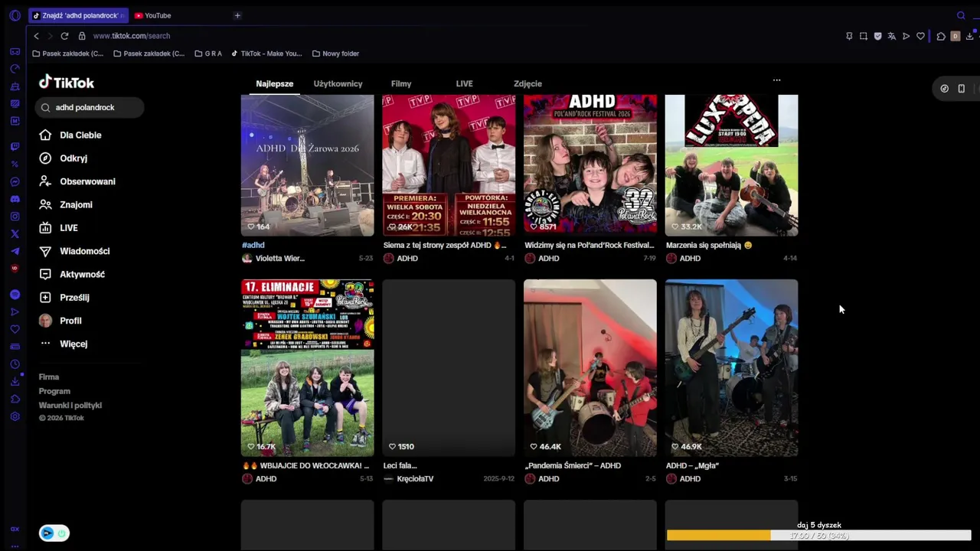This screenshot has width=980, height=551.
Task: Open the three-dot more options above results
Action: point(776,80)
